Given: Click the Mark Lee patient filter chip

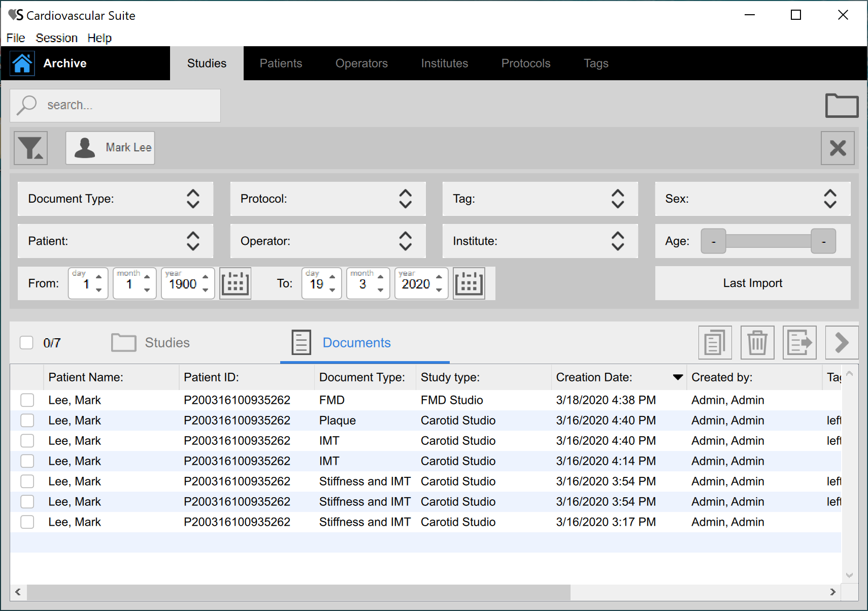Looking at the screenshot, I should (x=110, y=148).
